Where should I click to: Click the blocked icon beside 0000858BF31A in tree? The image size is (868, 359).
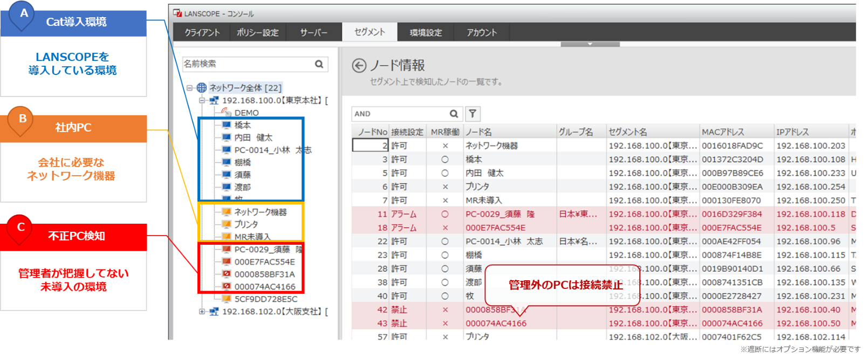click(227, 274)
